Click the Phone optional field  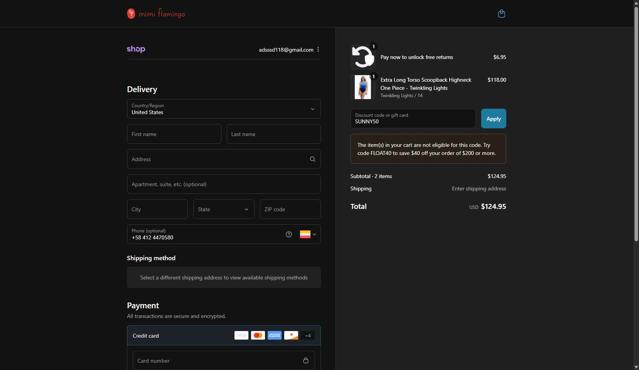pos(224,234)
